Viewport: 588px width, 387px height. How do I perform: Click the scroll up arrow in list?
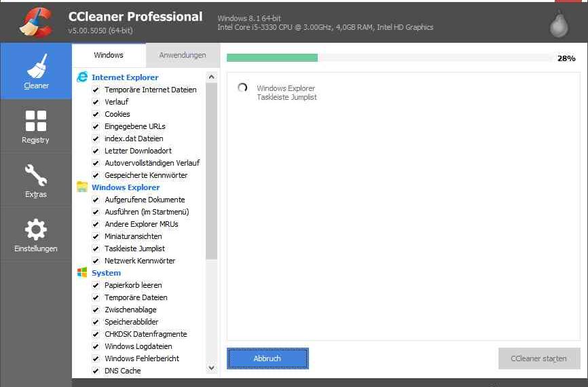point(211,77)
